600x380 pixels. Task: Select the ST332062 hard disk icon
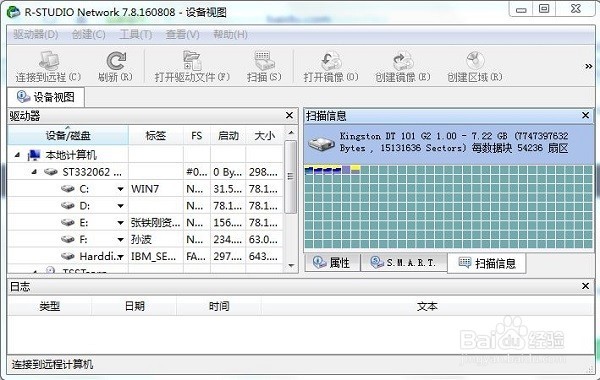(x=51, y=172)
